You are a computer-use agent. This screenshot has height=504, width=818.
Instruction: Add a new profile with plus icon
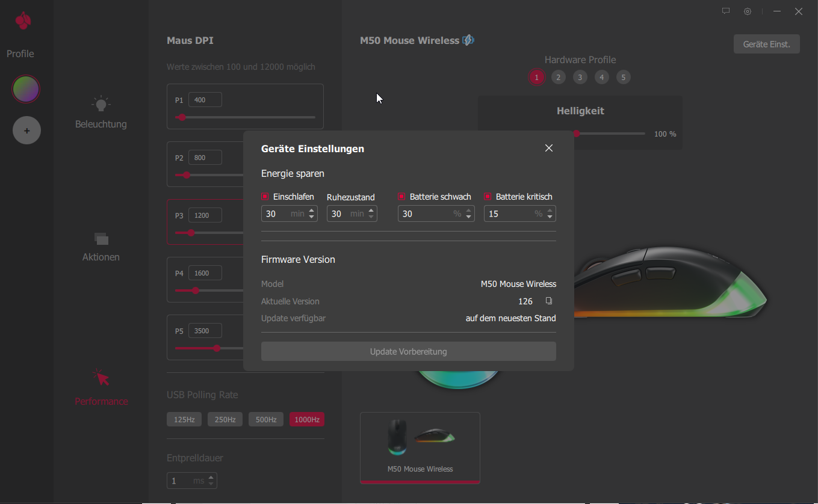[x=26, y=131]
